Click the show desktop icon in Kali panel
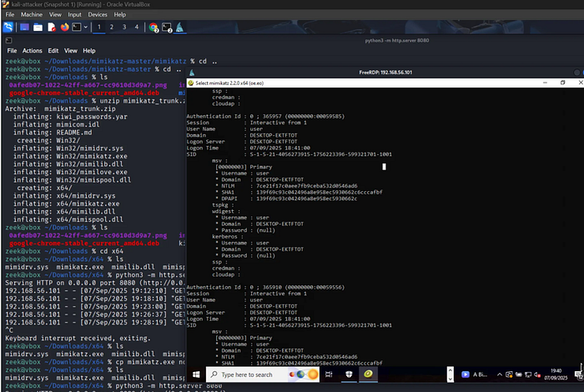 (24, 28)
